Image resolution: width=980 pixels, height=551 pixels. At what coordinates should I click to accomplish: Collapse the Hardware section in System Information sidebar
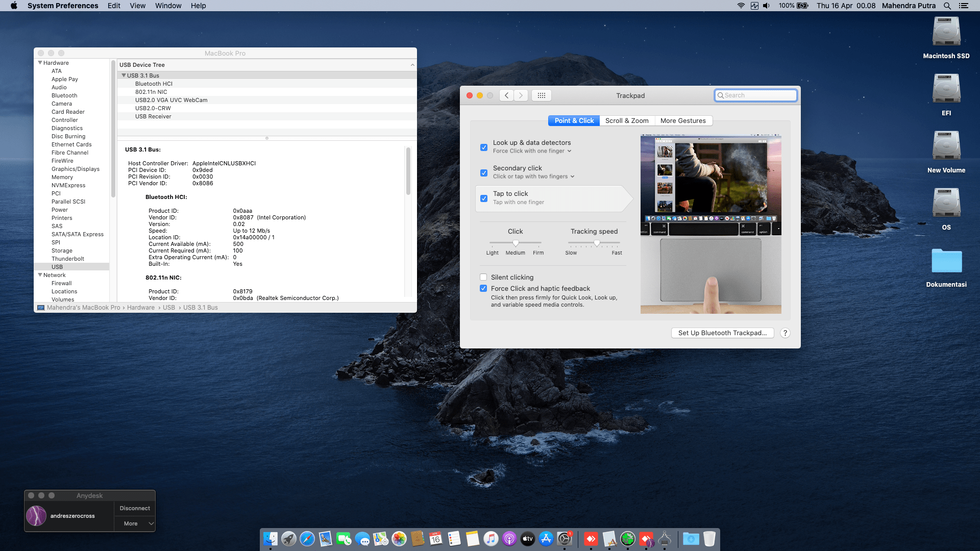[40, 63]
